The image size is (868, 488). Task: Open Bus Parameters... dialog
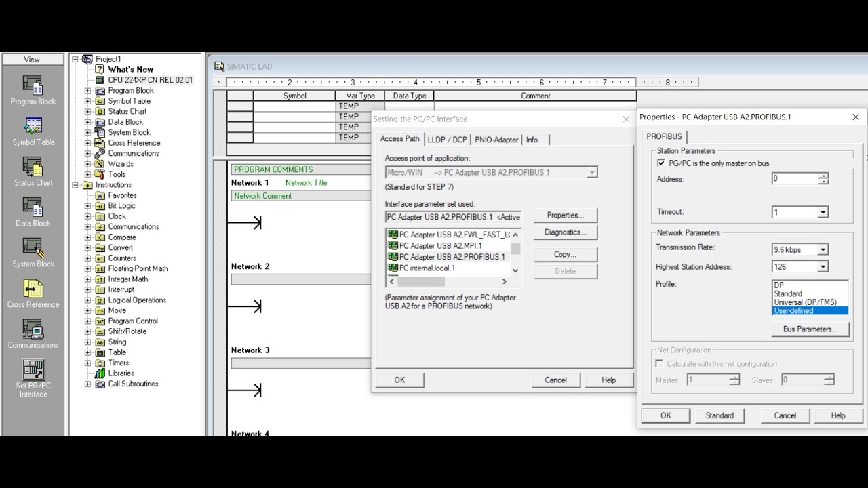click(x=810, y=329)
